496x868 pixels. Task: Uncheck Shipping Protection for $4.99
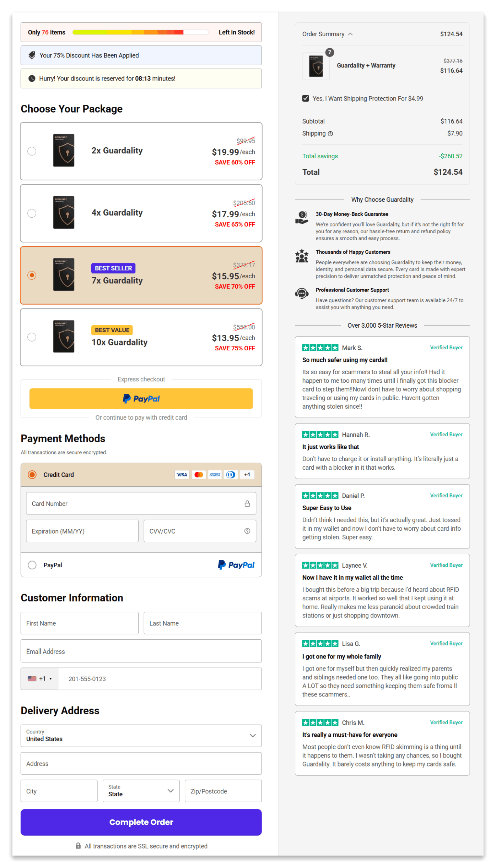tap(306, 98)
